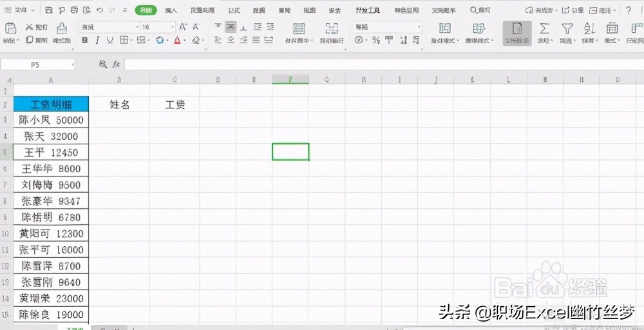Open the number format dropdown
Viewport: 644px width, 330px height.
point(419,27)
